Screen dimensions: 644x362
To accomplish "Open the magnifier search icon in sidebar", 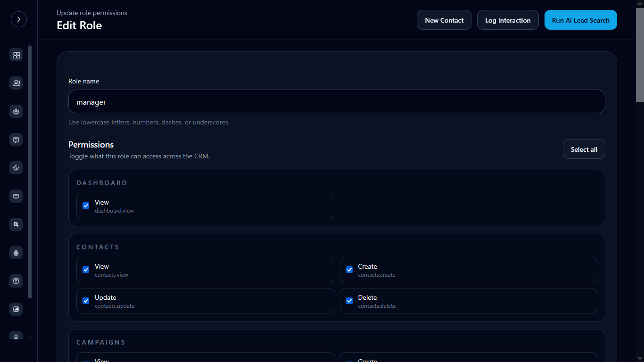I will tap(17, 224).
